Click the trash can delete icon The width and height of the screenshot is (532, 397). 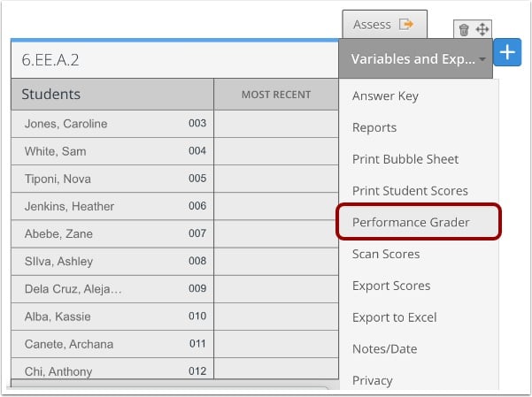tap(464, 30)
